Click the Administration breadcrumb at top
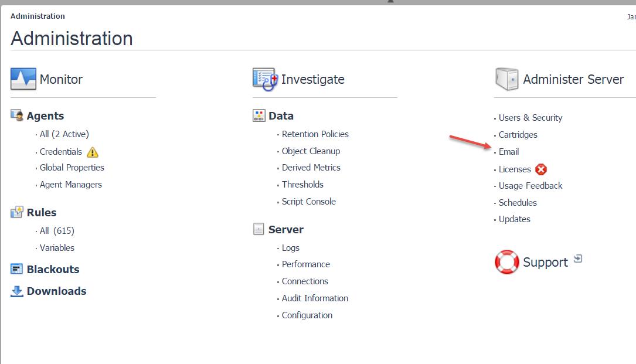 coord(38,16)
